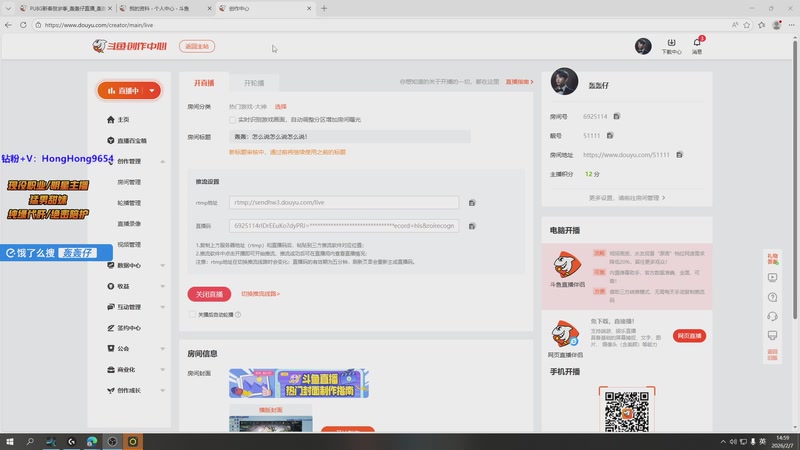The height and width of the screenshot is (450, 800).
Task: Copy the 直播码 stream key via its copy icon
Action: tap(472, 226)
